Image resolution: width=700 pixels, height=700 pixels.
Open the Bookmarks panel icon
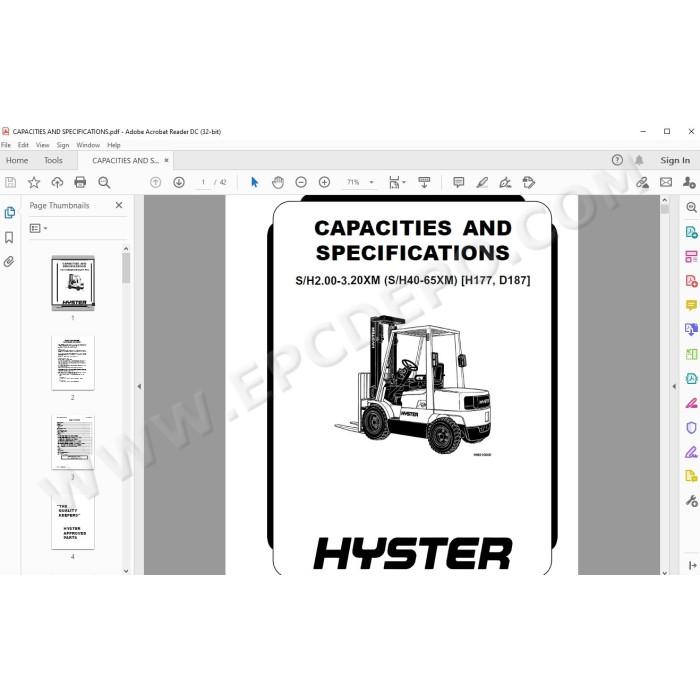(9, 237)
